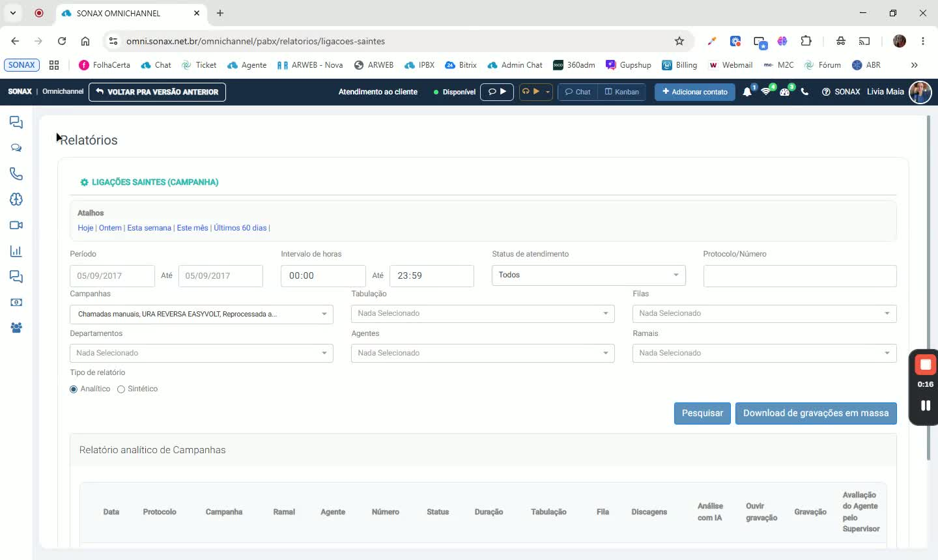Open the Ramais dropdown
This screenshot has height=560, width=938.
[764, 353]
